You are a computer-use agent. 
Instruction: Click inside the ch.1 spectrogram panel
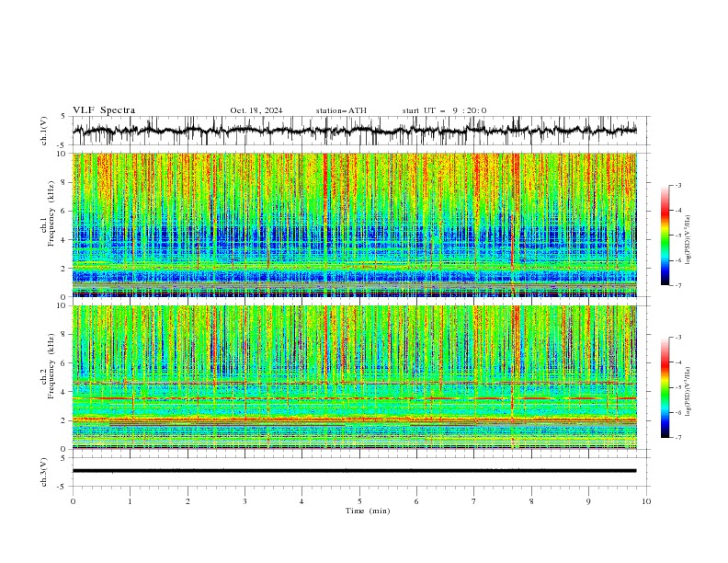tap(355, 224)
